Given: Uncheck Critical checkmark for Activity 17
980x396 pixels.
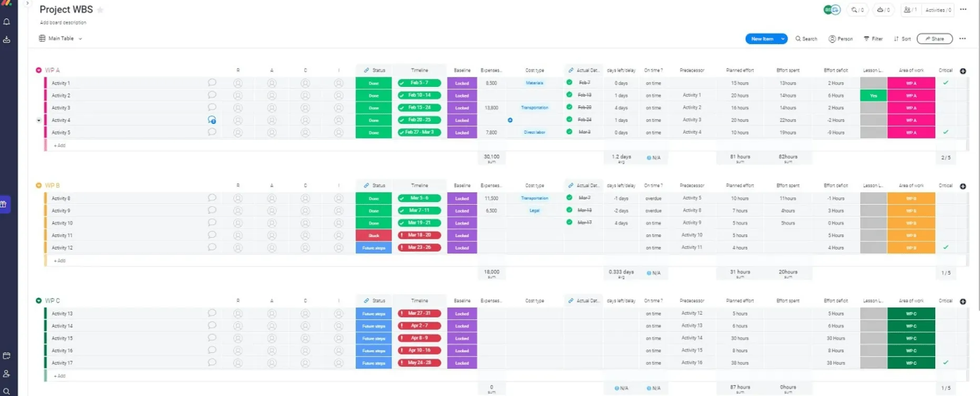Looking at the screenshot, I should coord(946,362).
